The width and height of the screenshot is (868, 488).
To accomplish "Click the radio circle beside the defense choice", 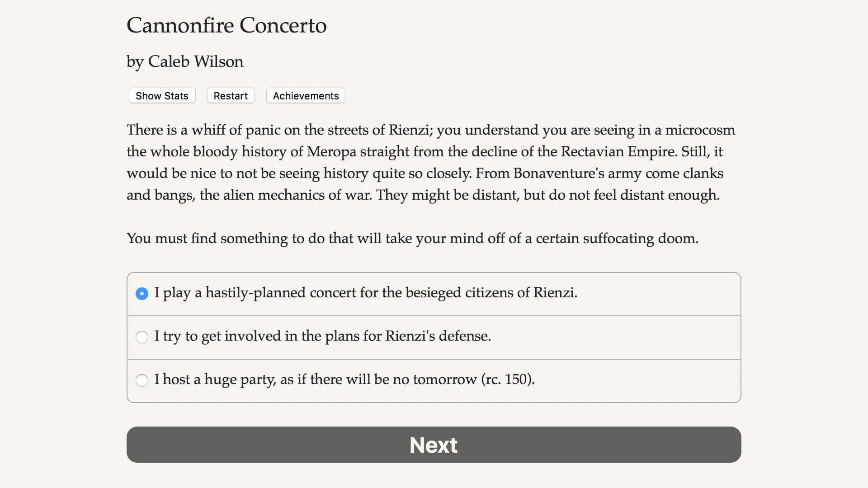I will (142, 337).
